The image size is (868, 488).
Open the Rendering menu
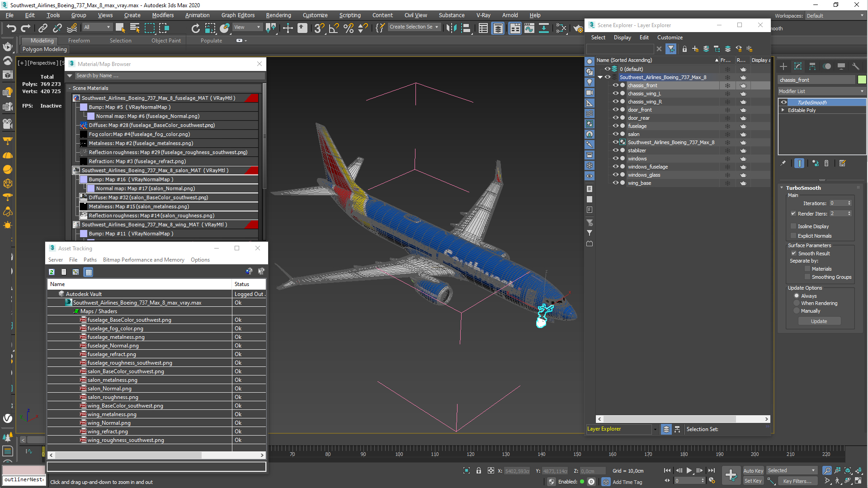coord(278,15)
